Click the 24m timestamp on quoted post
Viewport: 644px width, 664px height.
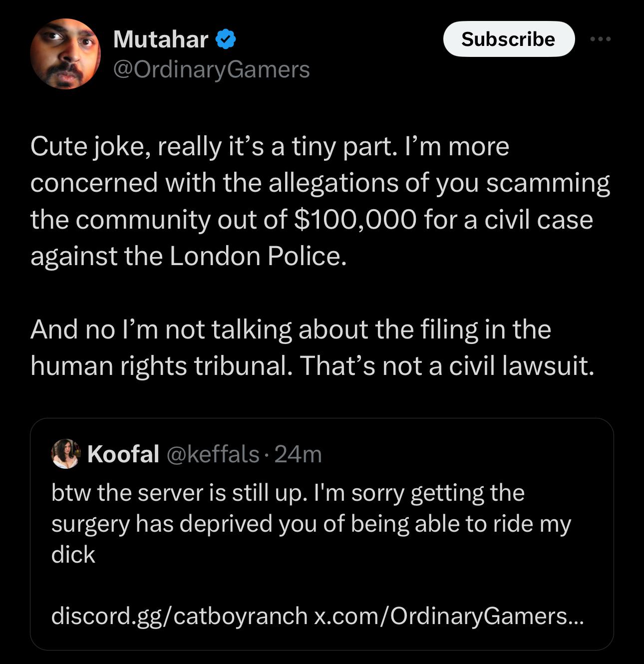[x=298, y=454]
